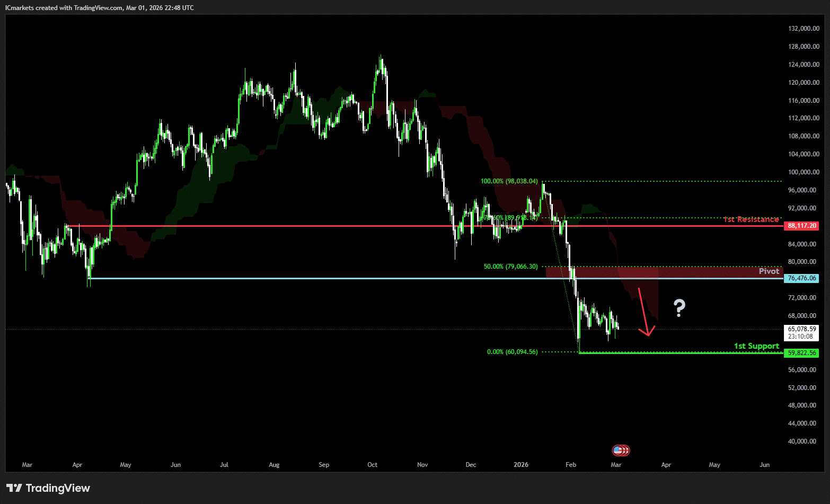Viewport: 830px width, 504px height.
Task: Click the red downward arrow drawing
Action: tap(644, 313)
